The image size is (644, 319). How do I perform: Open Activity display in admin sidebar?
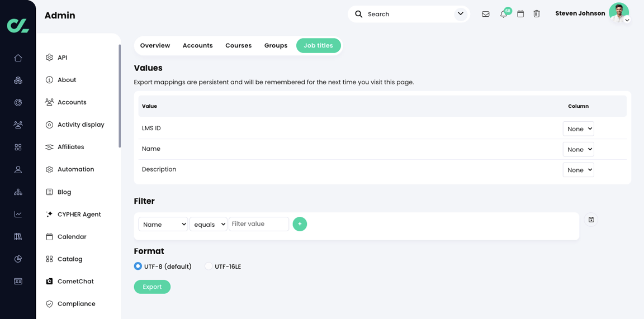(81, 125)
